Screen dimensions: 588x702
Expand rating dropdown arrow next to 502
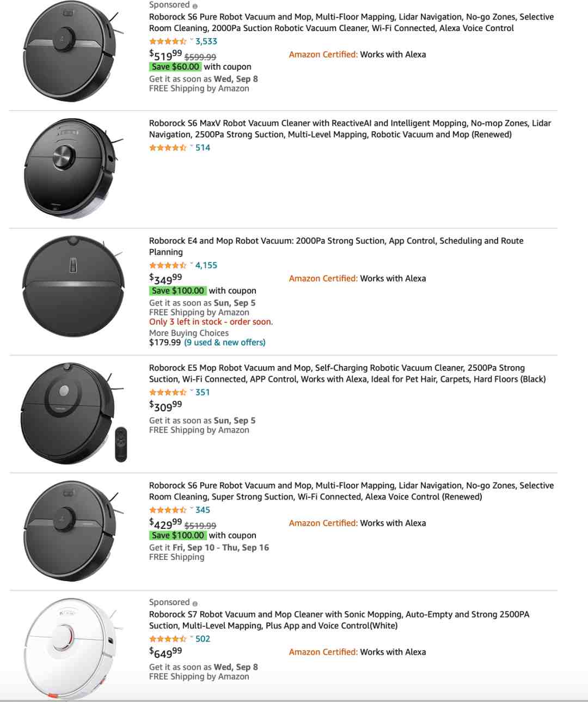click(x=191, y=638)
